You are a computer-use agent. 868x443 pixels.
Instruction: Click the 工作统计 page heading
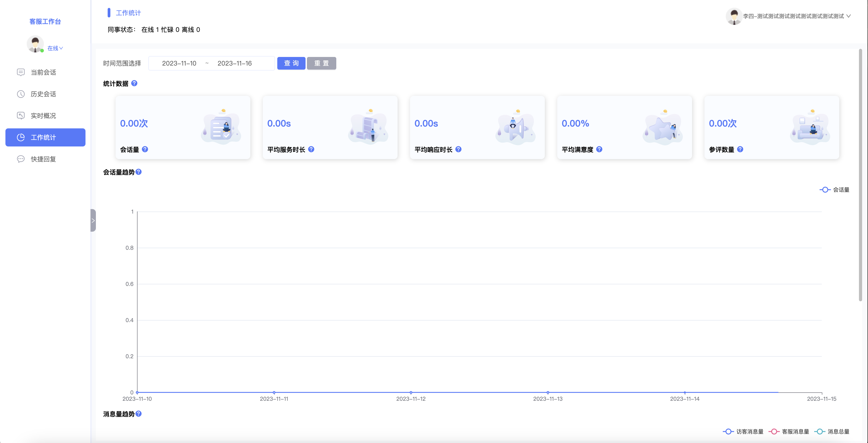[x=128, y=13]
